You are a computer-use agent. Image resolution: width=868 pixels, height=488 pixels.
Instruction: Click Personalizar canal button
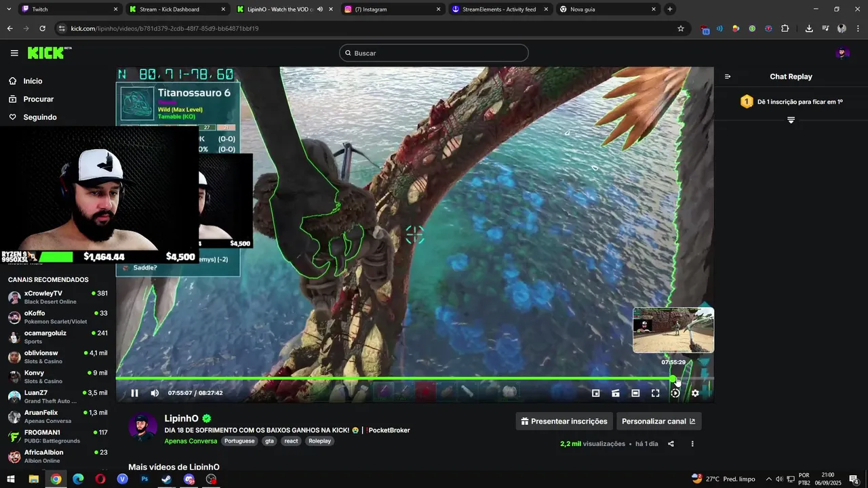(658, 421)
